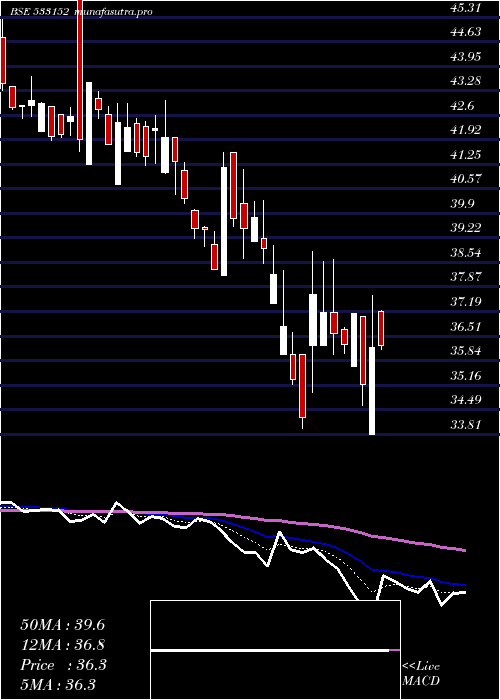Click the 12MA : 36.8 readout
This screenshot has width=500, height=700.
coord(62,645)
